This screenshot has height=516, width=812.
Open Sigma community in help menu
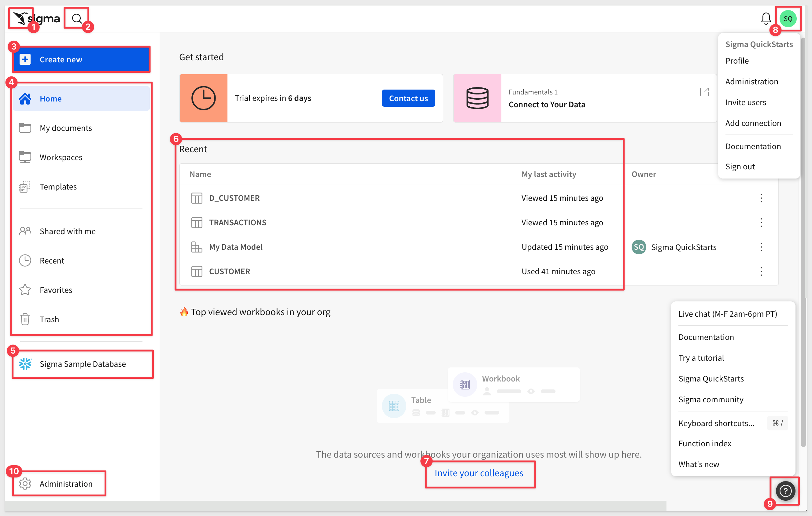click(711, 399)
